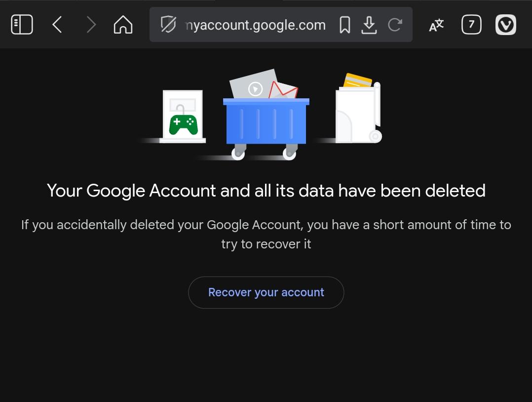The width and height of the screenshot is (532, 402).
Task: Open the tab switcher showing 7 tabs
Action: [x=471, y=25]
